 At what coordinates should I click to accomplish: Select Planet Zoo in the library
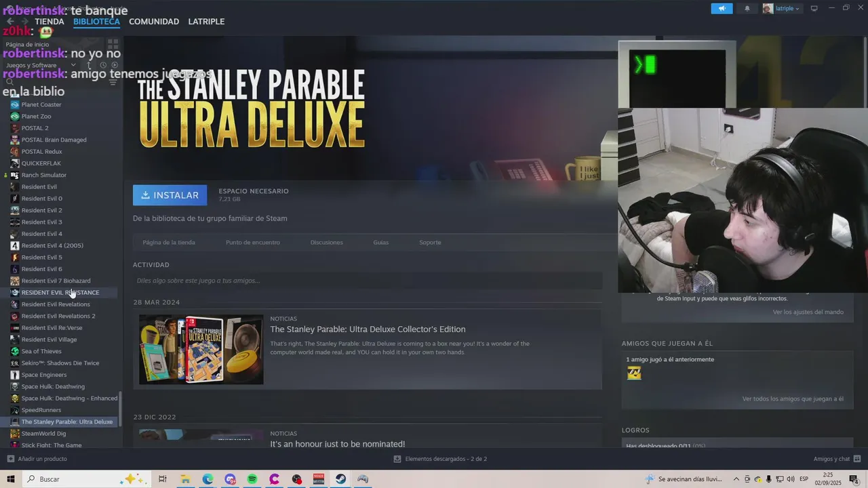click(36, 117)
